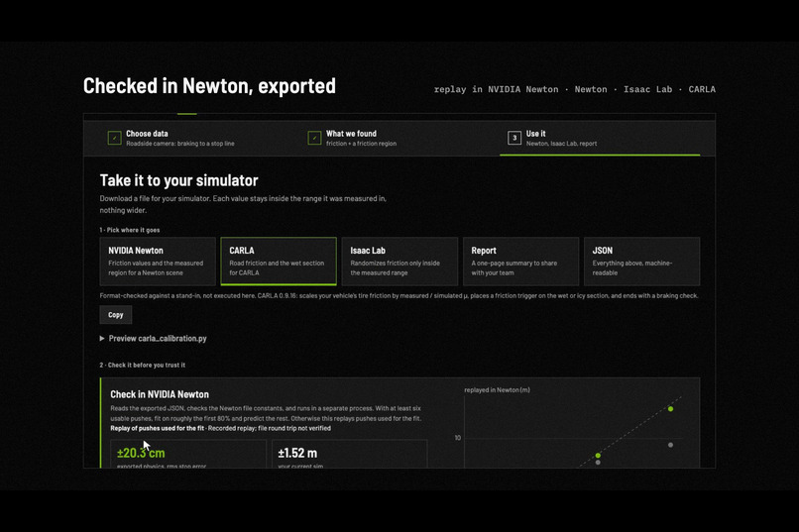The height and width of the screenshot is (532, 799).
Task: Click the top green data point in chart
Action: (x=670, y=409)
